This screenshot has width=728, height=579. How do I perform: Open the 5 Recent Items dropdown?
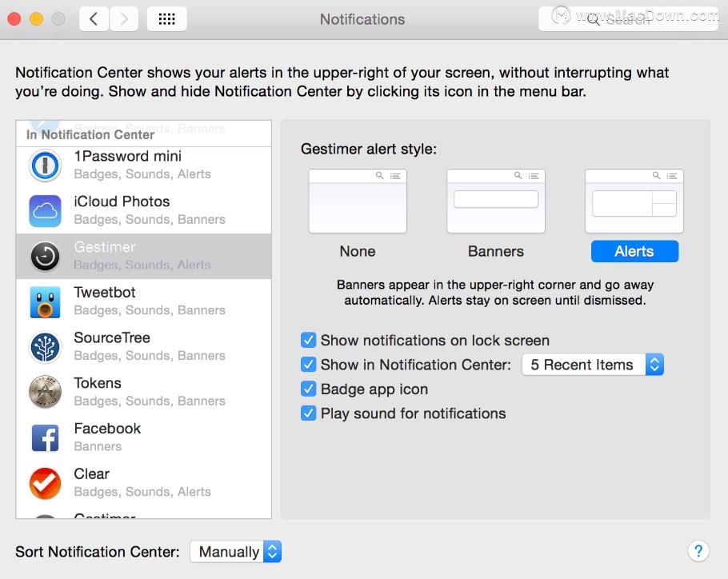[x=593, y=365]
